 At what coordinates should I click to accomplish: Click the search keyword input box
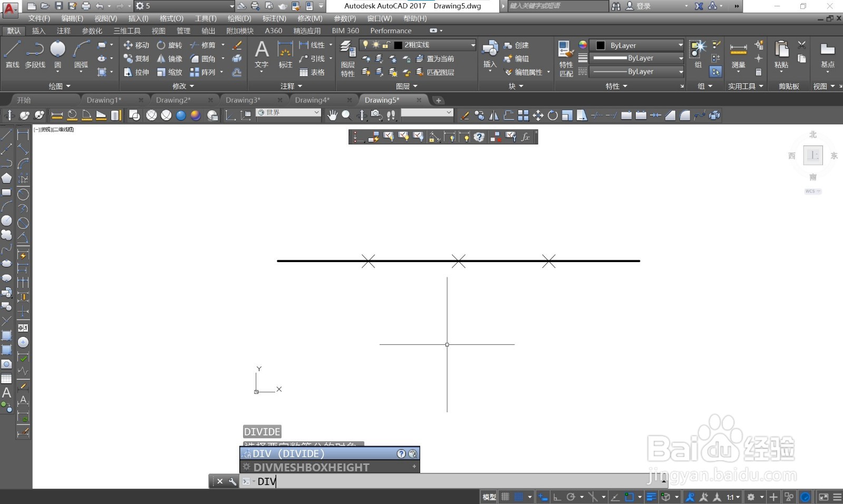[x=557, y=6]
